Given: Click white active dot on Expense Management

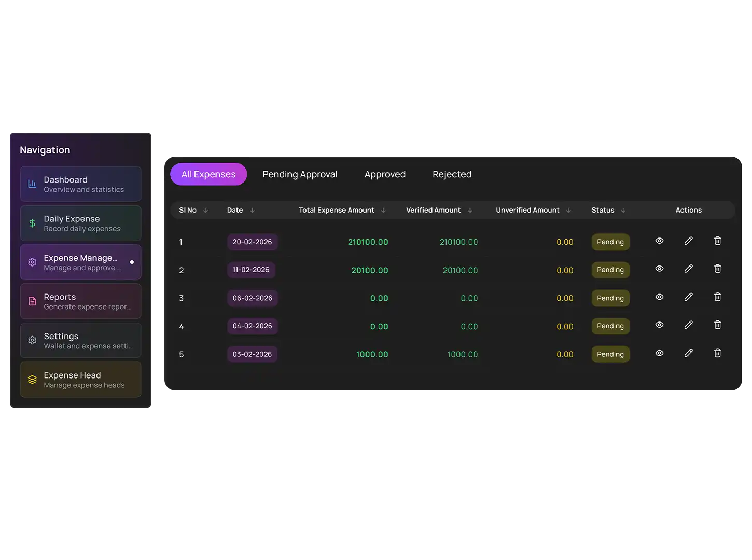Looking at the screenshot, I should 132,262.
